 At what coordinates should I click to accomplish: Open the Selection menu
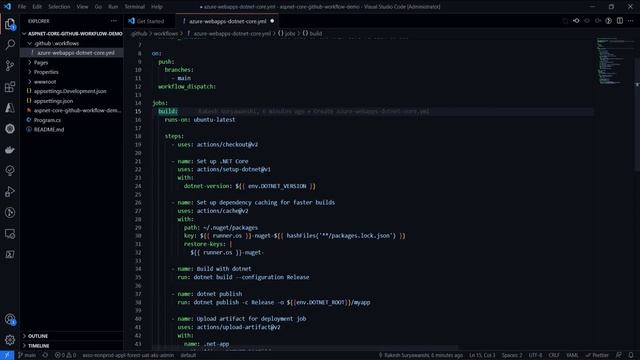point(59,7)
